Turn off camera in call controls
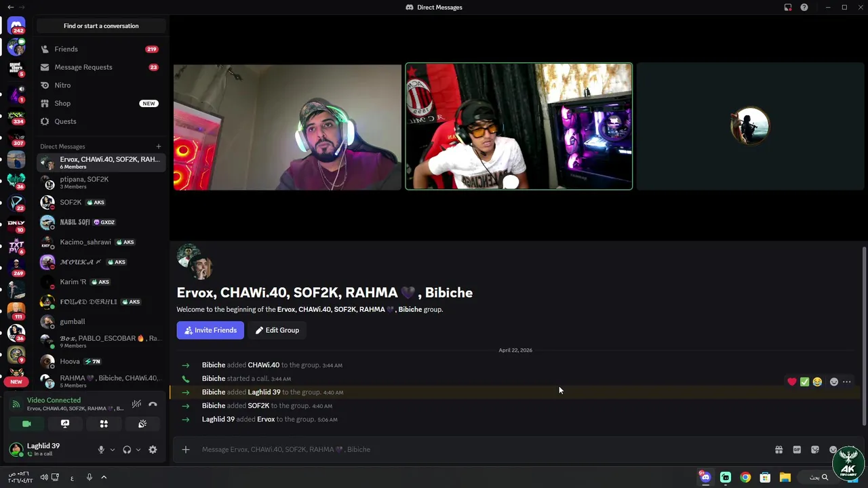 pyautogui.click(x=26, y=424)
